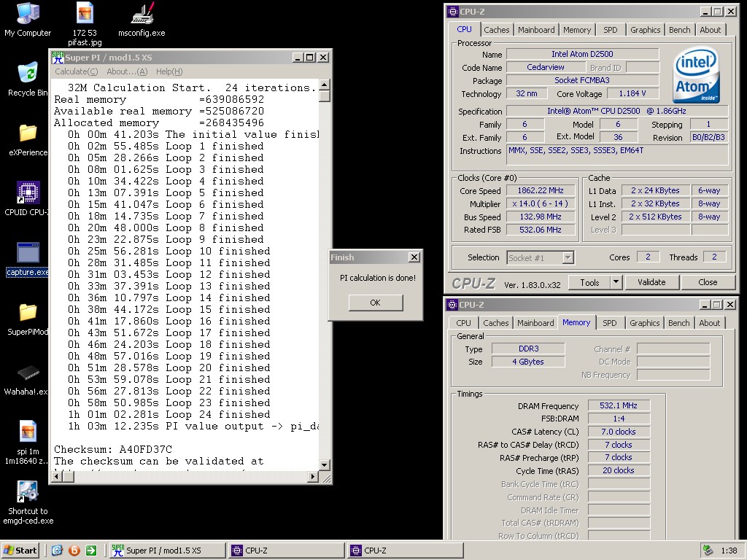Switch to Super PI taskbar button

(167, 551)
